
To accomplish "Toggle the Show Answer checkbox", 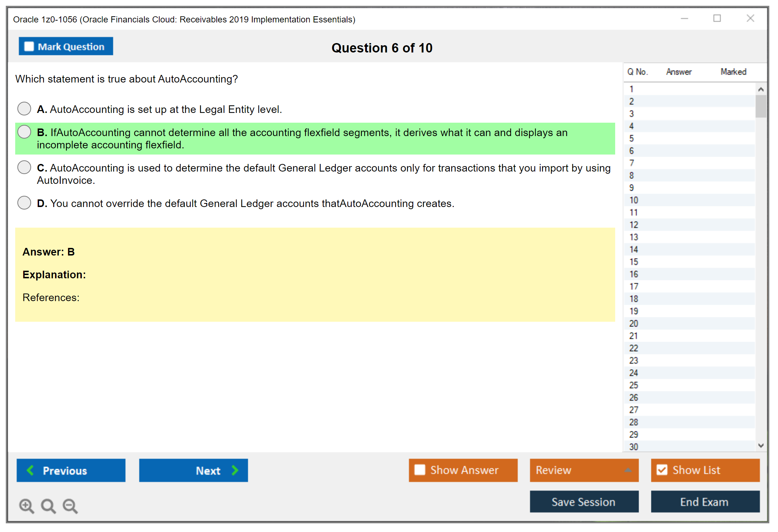I will point(420,470).
